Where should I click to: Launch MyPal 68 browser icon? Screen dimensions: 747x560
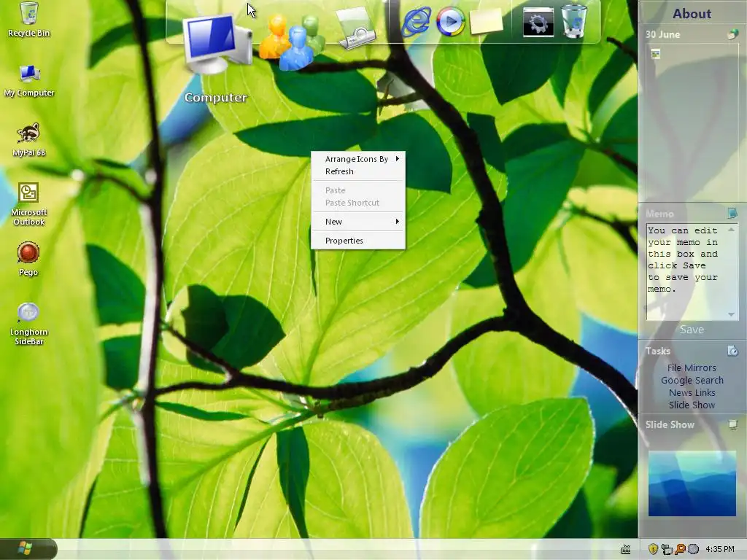point(28,139)
